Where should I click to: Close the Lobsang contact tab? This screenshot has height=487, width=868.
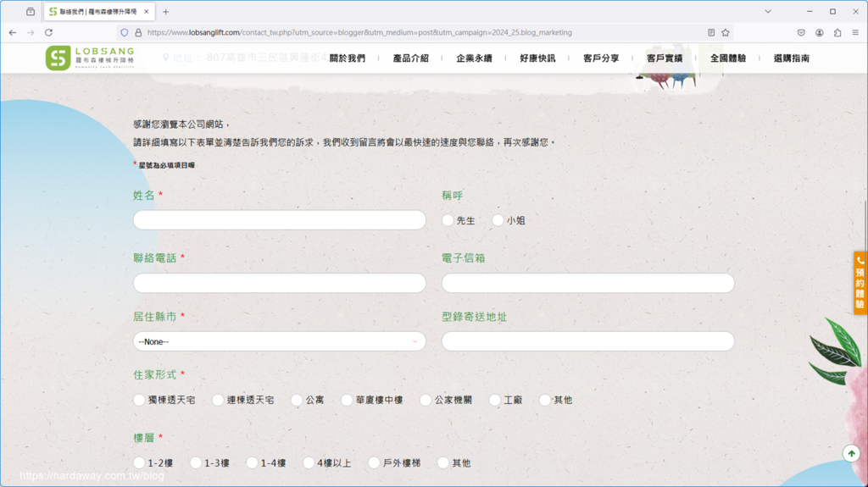pyautogui.click(x=146, y=12)
